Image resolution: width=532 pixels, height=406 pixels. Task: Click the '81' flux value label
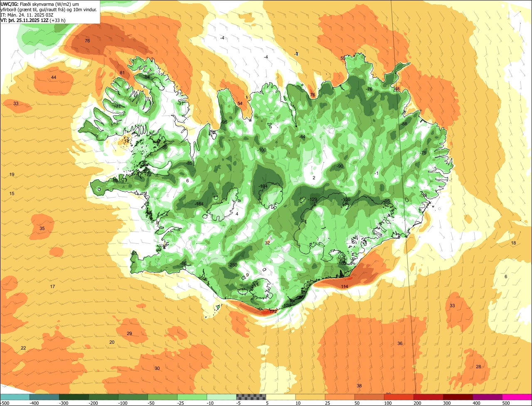point(122,73)
